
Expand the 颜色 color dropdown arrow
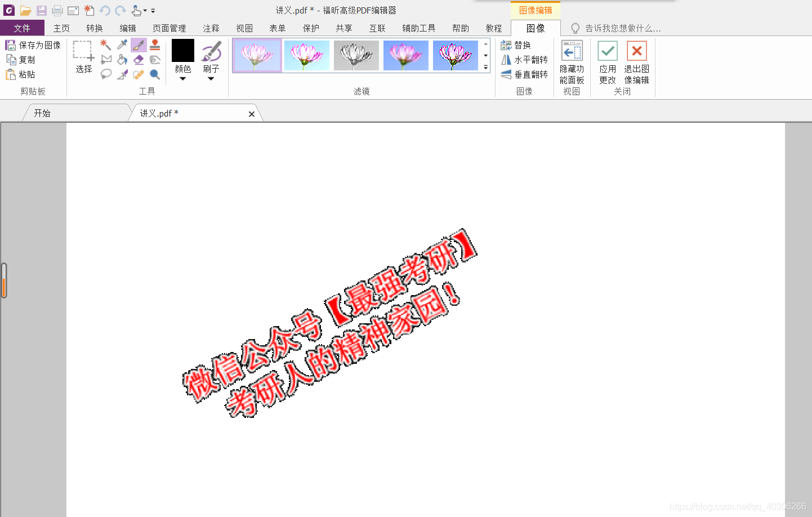click(x=182, y=79)
